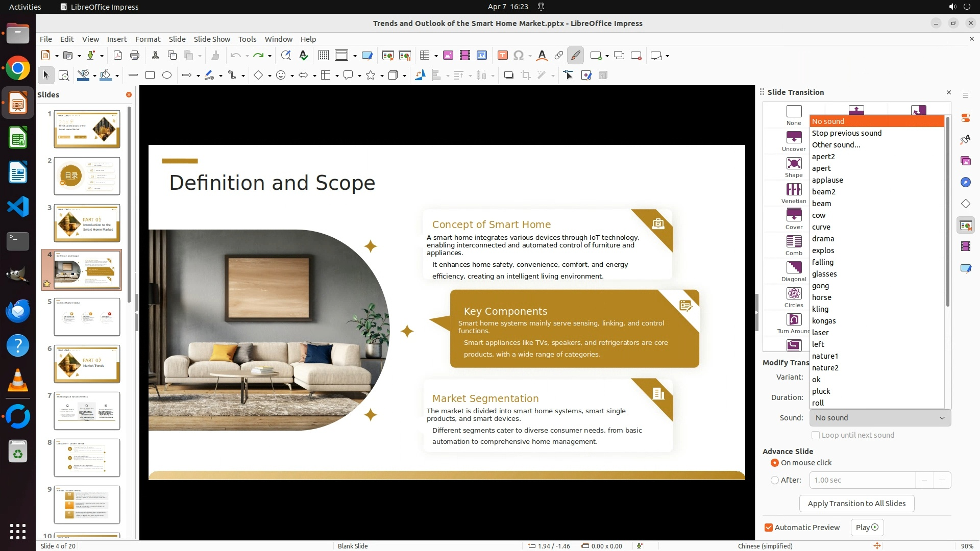Click the Insert Text Box icon
This screenshot has width=980, height=551.
(502, 56)
